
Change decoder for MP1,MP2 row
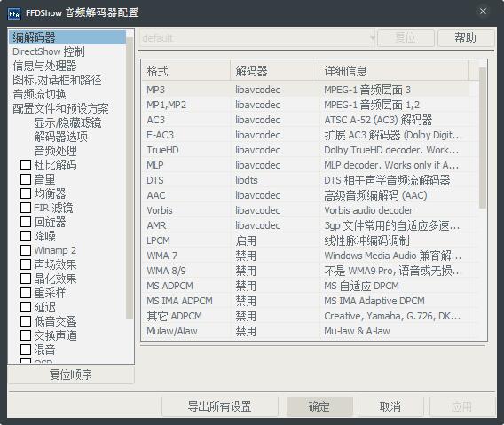(x=275, y=105)
